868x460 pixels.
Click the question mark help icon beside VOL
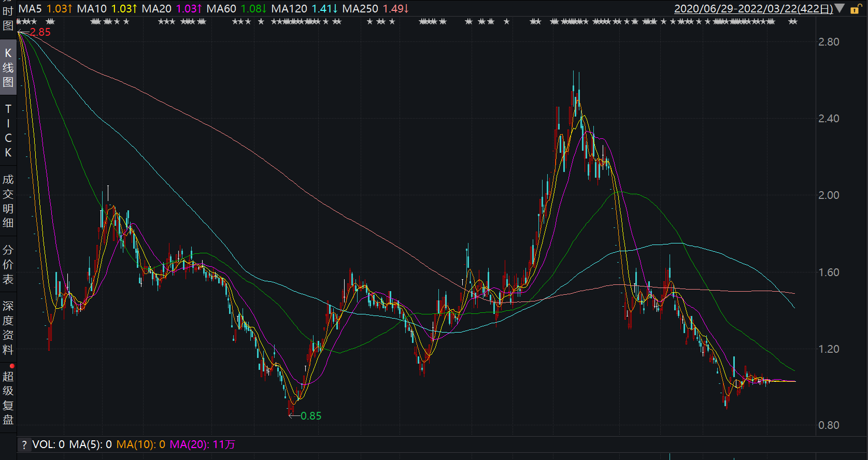click(x=24, y=444)
